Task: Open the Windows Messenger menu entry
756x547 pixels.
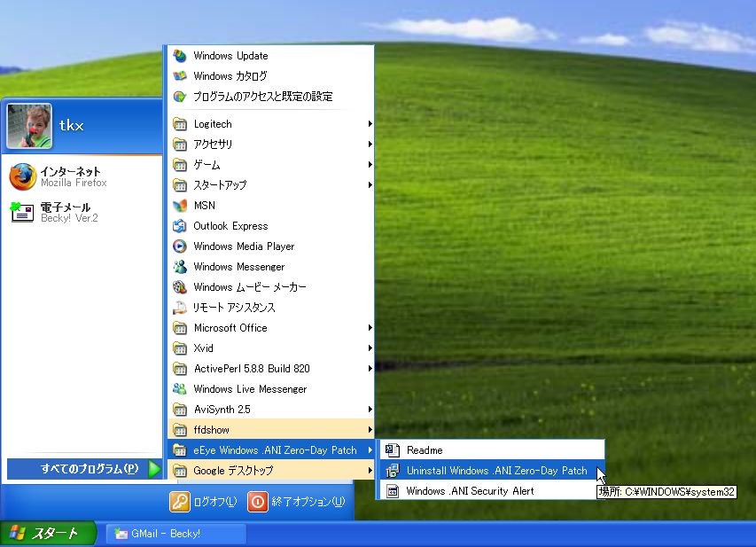Action: pyautogui.click(x=271, y=267)
